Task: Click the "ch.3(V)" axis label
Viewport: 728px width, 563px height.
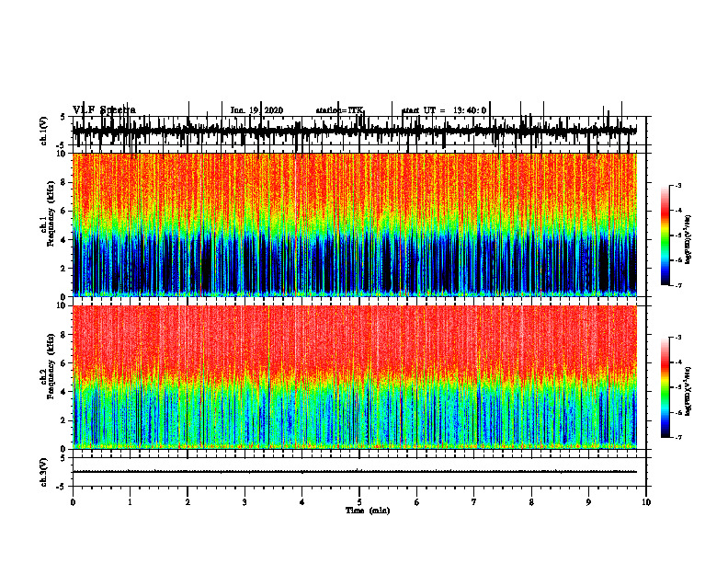Action: [x=44, y=472]
